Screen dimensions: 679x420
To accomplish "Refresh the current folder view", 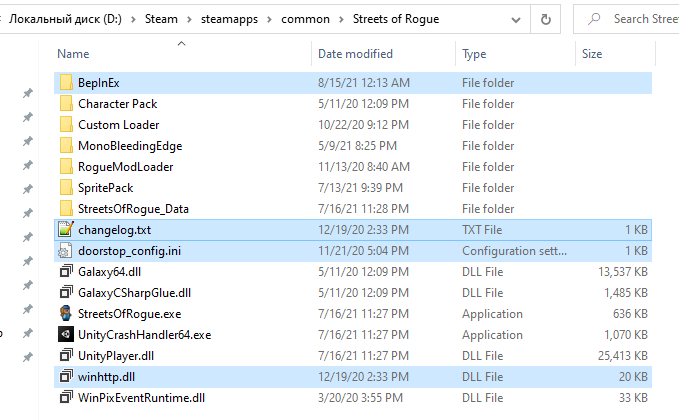I will pyautogui.click(x=546, y=19).
